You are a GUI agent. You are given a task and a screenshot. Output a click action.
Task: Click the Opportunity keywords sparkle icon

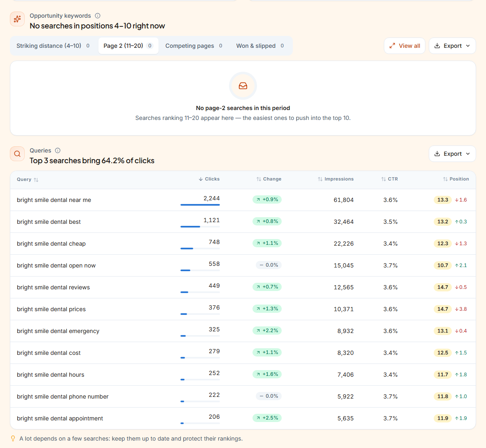point(17,19)
